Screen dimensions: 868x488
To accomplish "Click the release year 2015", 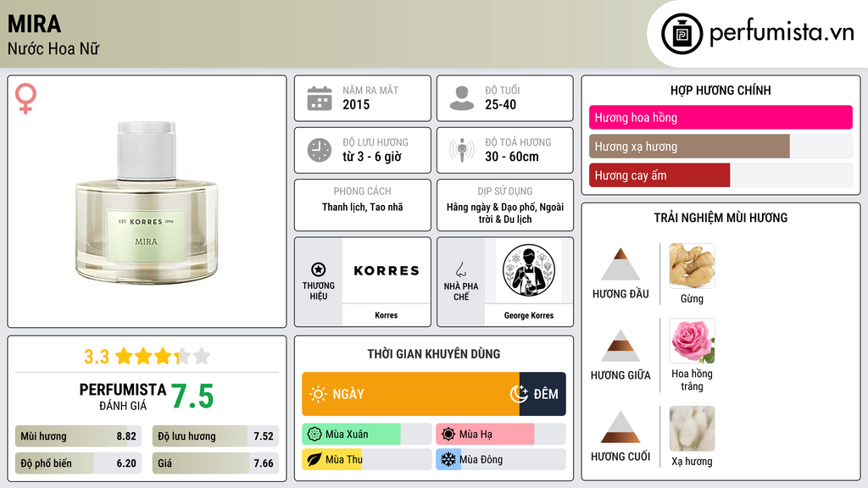I will pyautogui.click(x=356, y=104).
